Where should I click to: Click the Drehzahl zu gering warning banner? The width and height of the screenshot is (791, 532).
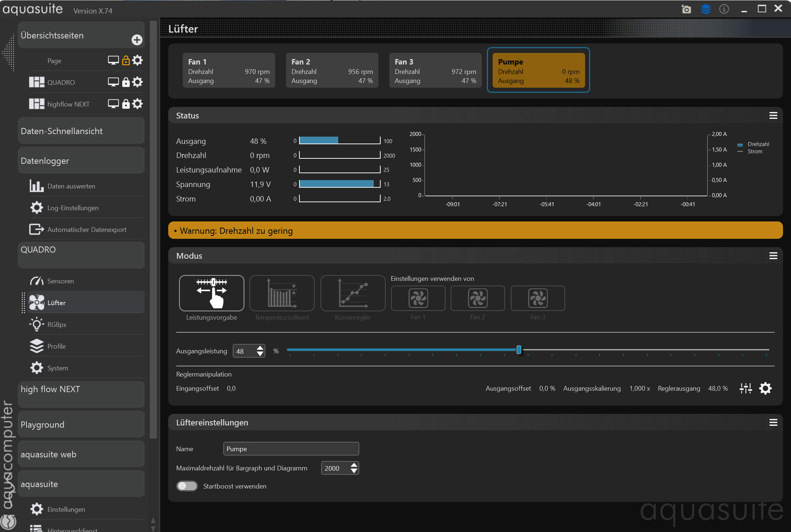click(475, 230)
